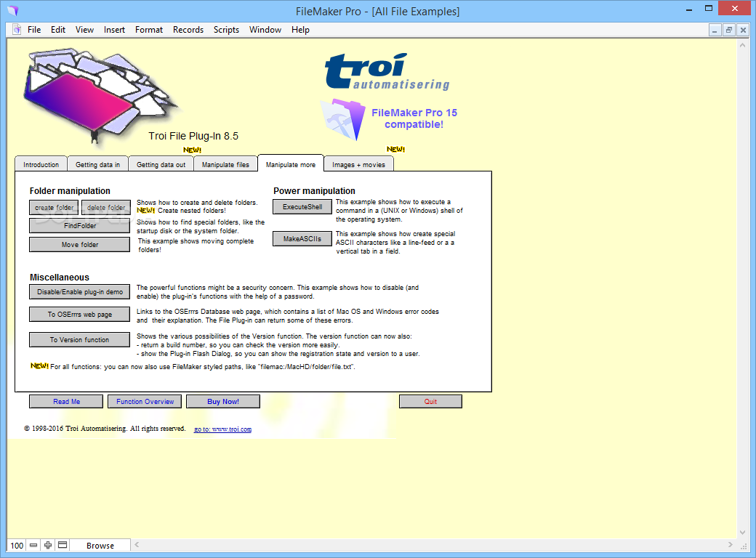The width and height of the screenshot is (756, 558).
Task: Click the Folder manipulation heading
Action: pos(70,191)
